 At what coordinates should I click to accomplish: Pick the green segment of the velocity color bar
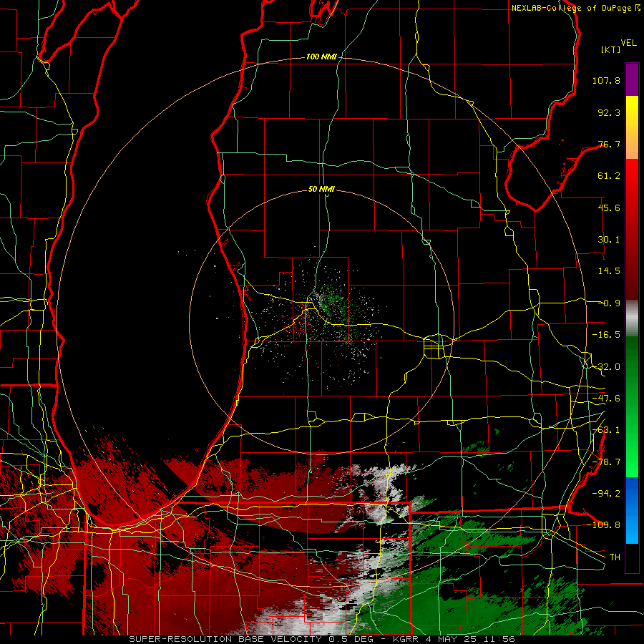[632, 406]
